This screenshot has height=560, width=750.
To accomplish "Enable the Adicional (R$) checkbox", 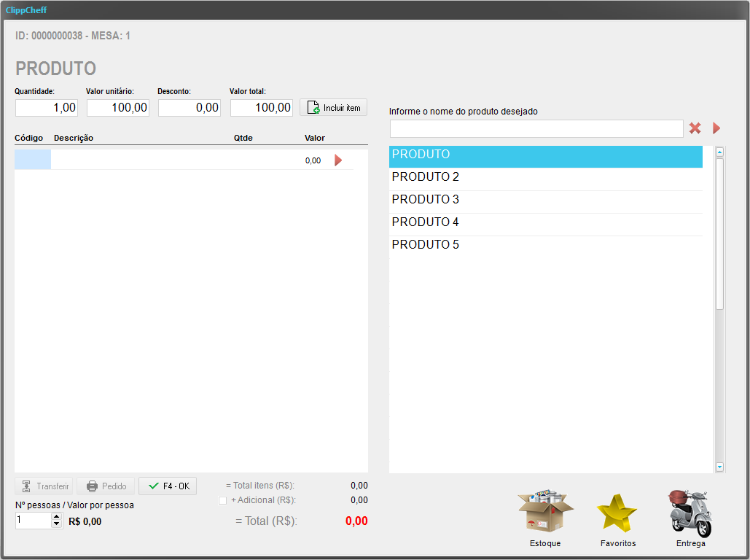I will pos(223,500).
